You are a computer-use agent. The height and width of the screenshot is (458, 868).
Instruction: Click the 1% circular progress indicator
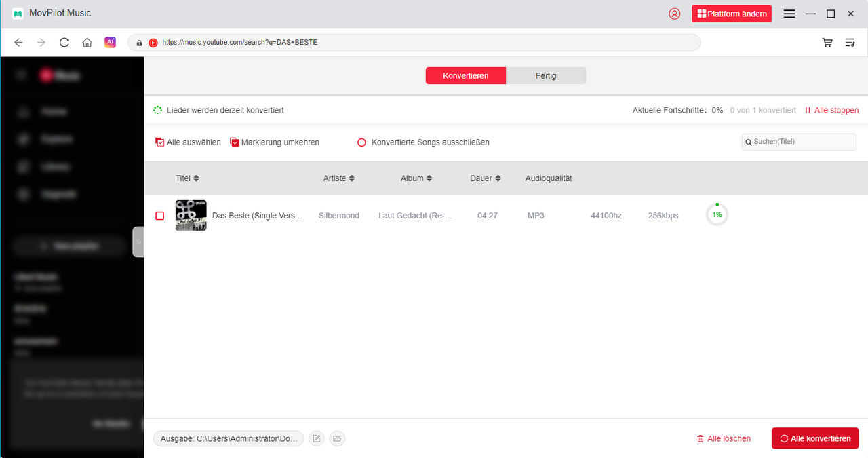717,214
